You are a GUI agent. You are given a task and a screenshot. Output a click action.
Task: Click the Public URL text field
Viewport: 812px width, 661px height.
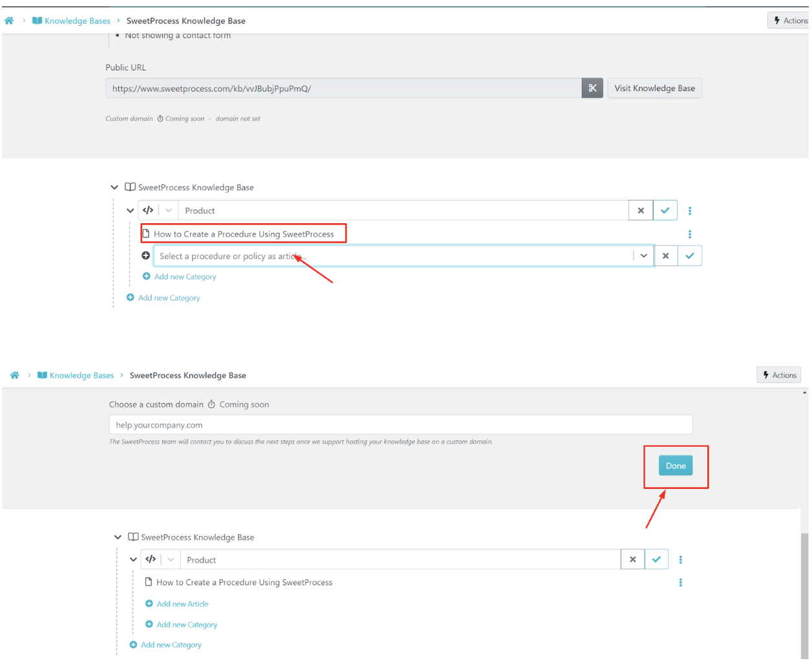coord(343,89)
